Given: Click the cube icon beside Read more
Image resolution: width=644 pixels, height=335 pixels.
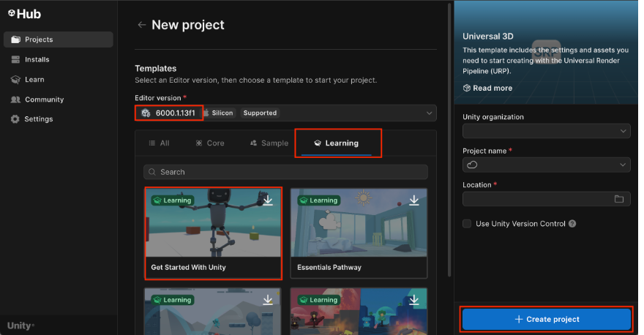Looking at the screenshot, I should (x=467, y=89).
